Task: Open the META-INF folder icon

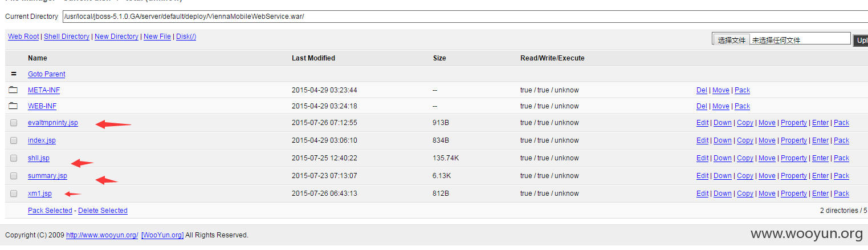Action: (x=13, y=90)
